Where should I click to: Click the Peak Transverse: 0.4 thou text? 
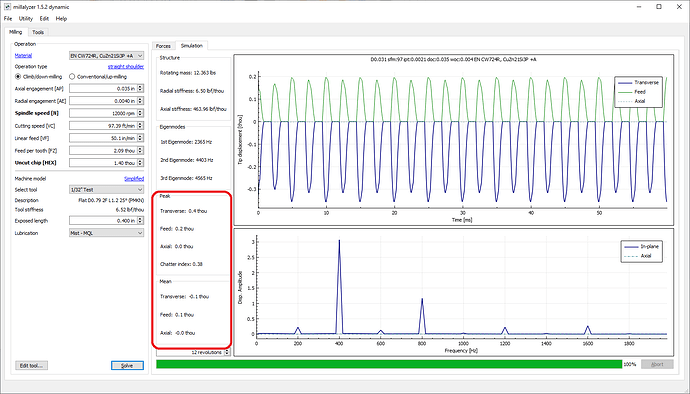[184, 211]
